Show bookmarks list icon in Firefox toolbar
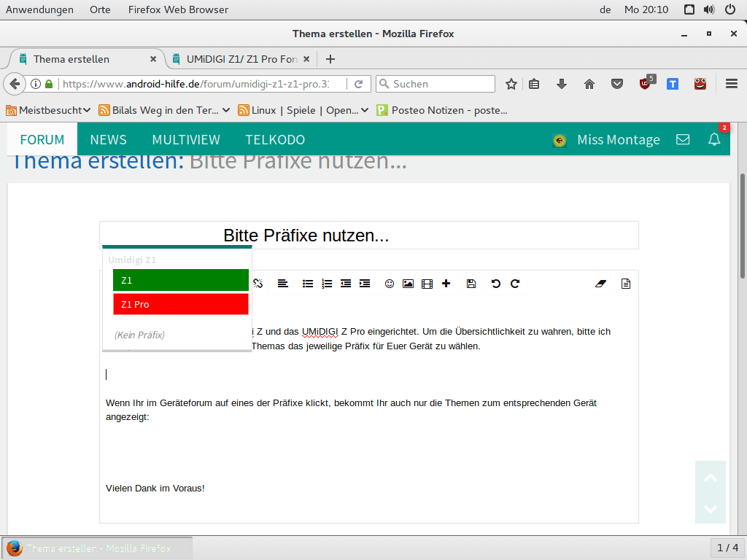Image resolution: width=747 pixels, height=560 pixels. point(534,85)
